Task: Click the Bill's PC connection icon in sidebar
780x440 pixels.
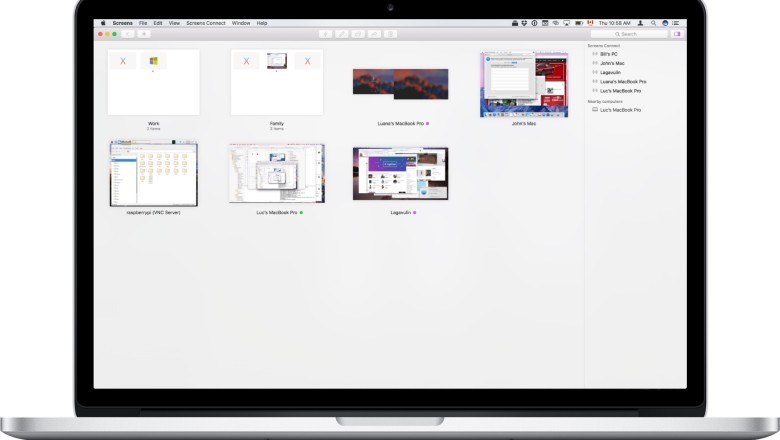Action: (595, 54)
